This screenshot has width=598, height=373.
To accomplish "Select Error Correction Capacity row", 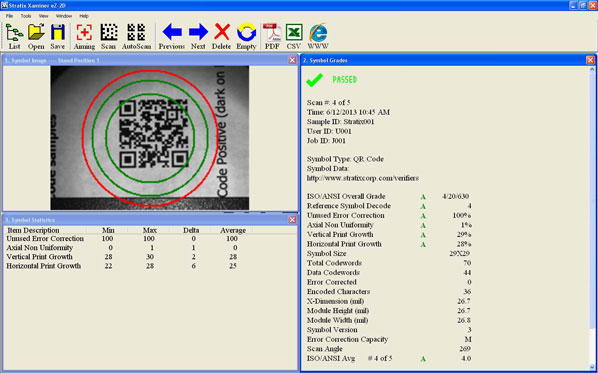I will (x=389, y=339).
